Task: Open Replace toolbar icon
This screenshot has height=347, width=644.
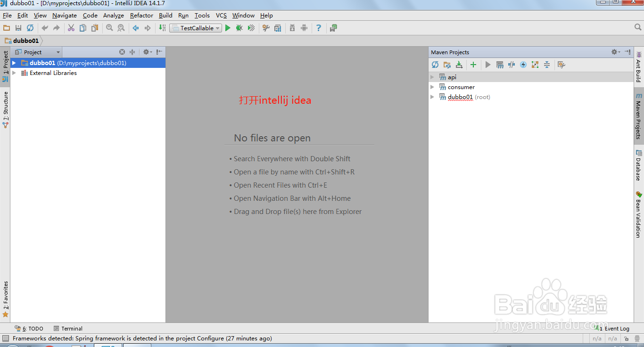Action: tap(121, 28)
